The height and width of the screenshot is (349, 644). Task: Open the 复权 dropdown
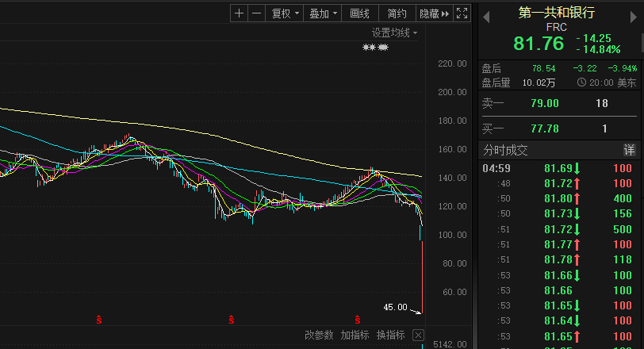click(286, 13)
